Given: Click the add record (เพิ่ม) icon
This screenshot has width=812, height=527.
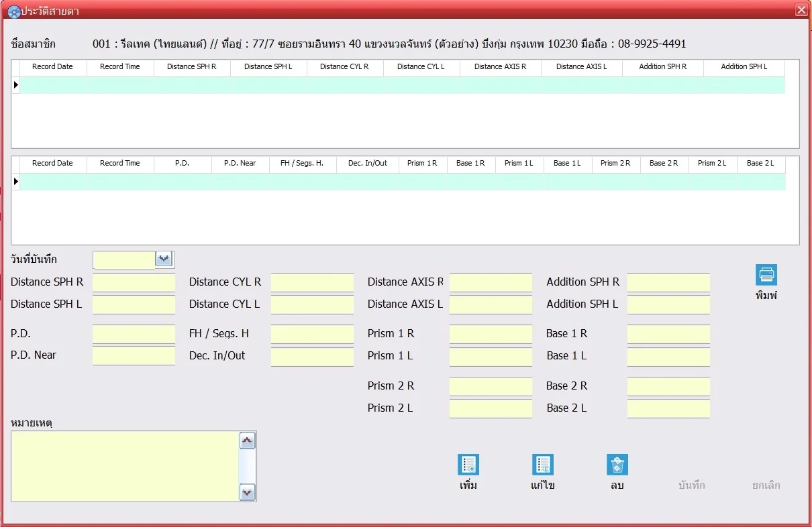Looking at the screenshot, I should click(468, 465).
